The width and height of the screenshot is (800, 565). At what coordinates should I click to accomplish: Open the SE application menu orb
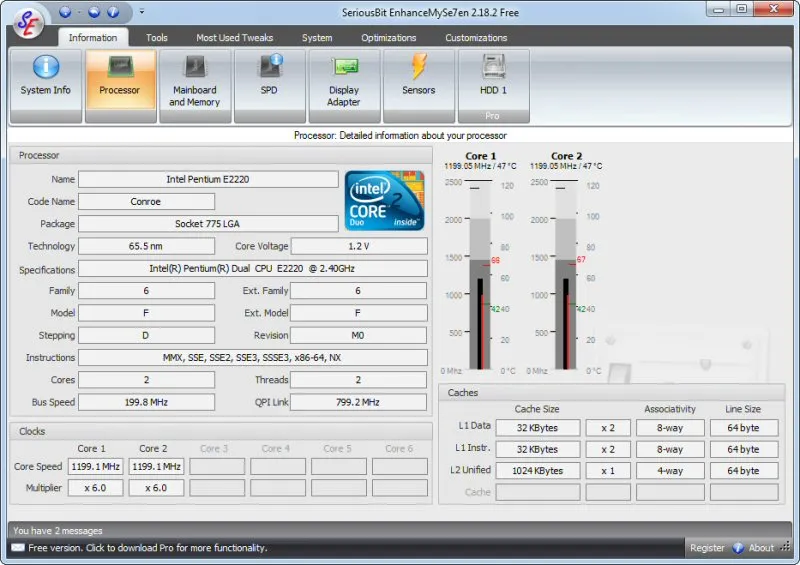[28, 23]
